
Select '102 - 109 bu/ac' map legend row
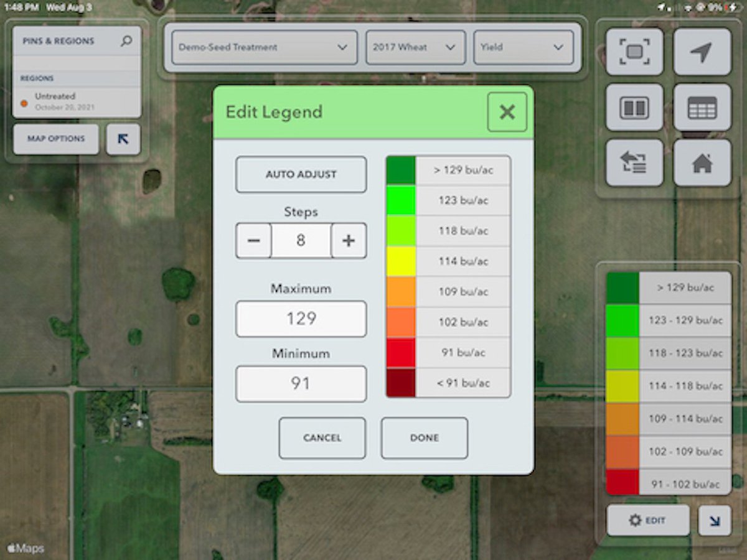coord(669,452)
